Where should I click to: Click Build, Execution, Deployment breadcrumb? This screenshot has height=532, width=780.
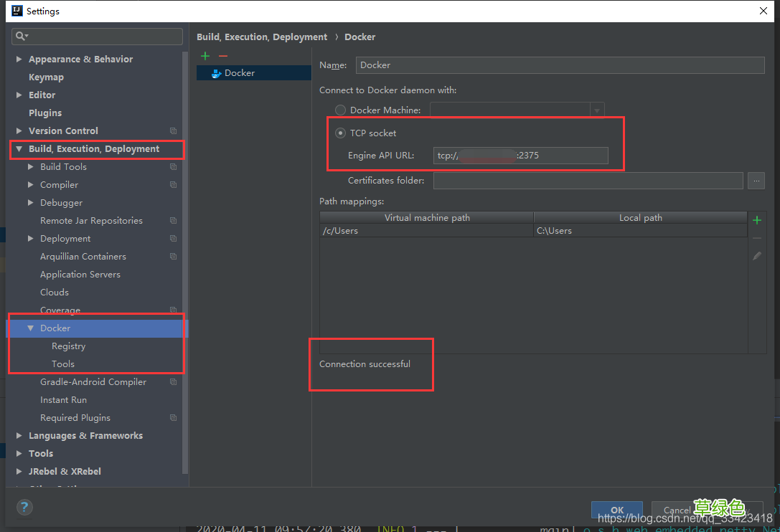click(x=262, y=37)
